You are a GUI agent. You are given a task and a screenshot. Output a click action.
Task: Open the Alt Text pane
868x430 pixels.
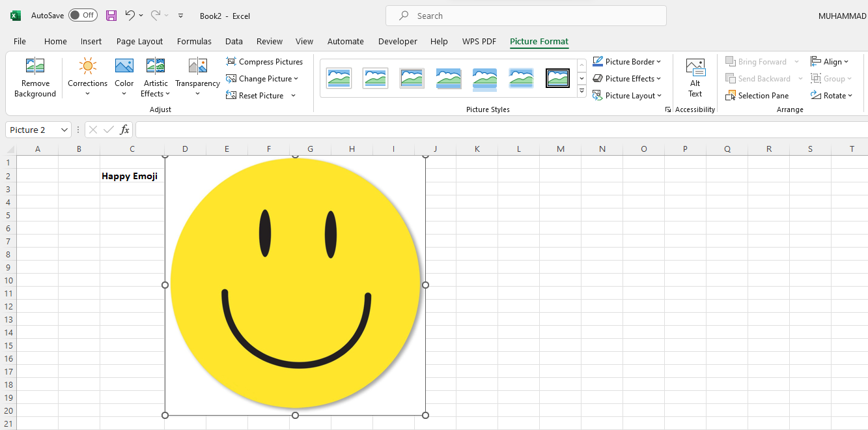click(x=695, y=77)
